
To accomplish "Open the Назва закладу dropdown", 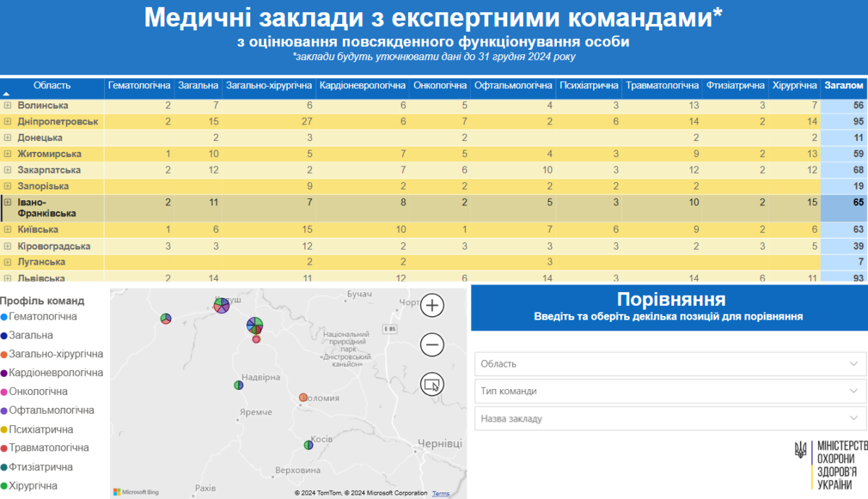I will click(669, 419).
